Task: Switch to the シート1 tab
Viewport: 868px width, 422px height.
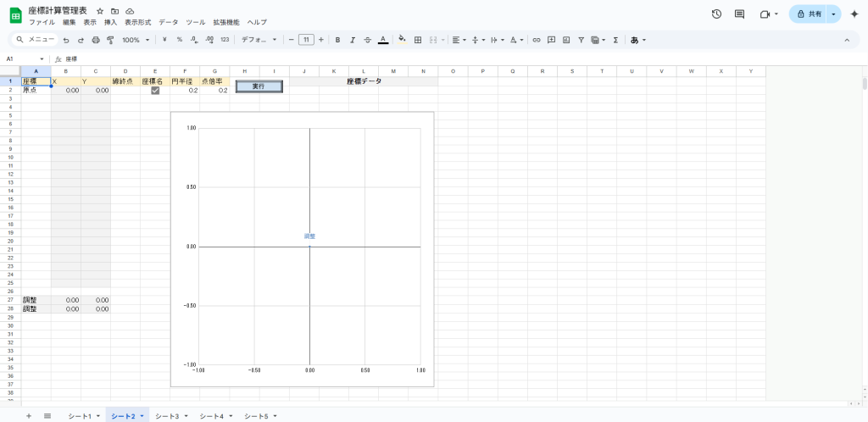Action: 84,416
